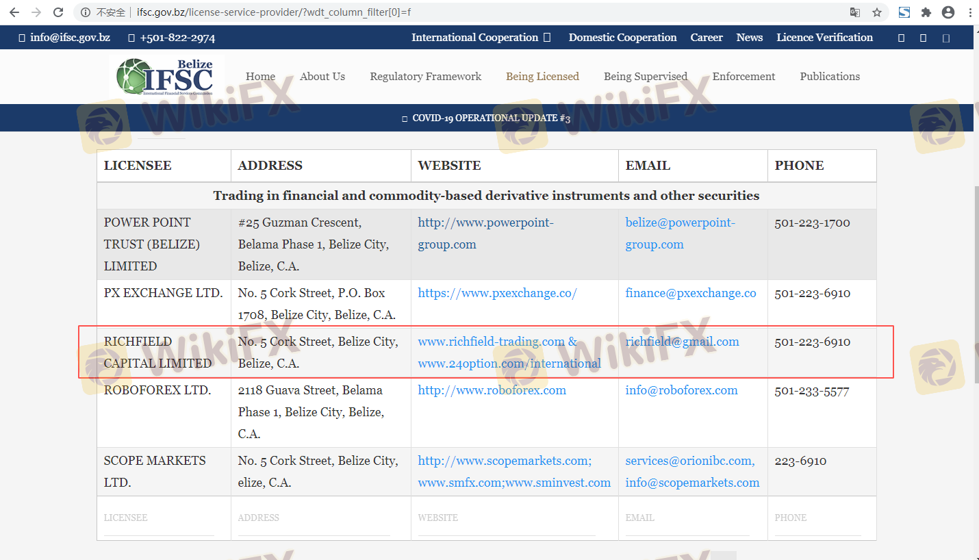Click the LICENSEE filter input field
Screen dimensions: 979x560
(159, 518)
